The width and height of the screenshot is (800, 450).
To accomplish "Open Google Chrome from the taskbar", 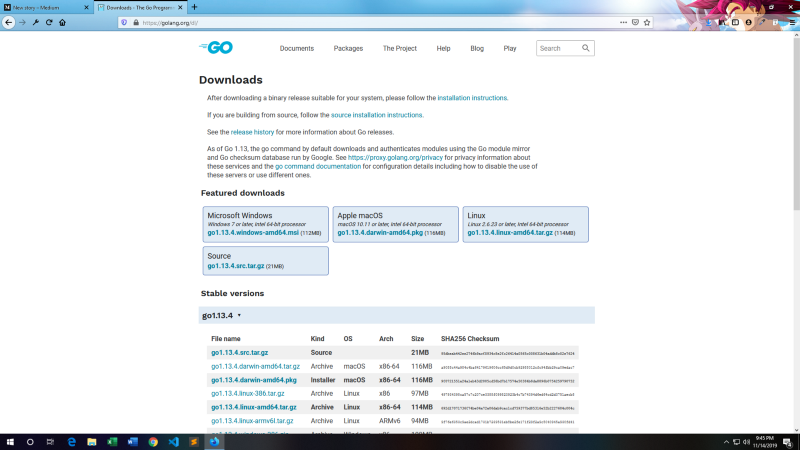I will (152, 441).
